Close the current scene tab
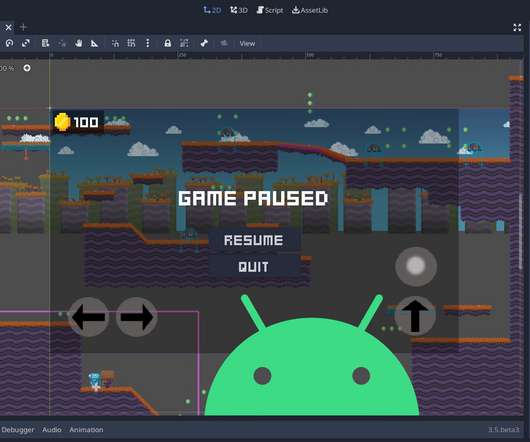Image resolution: width=530 pixels, height=442 pixels. (x=8, y=27)
